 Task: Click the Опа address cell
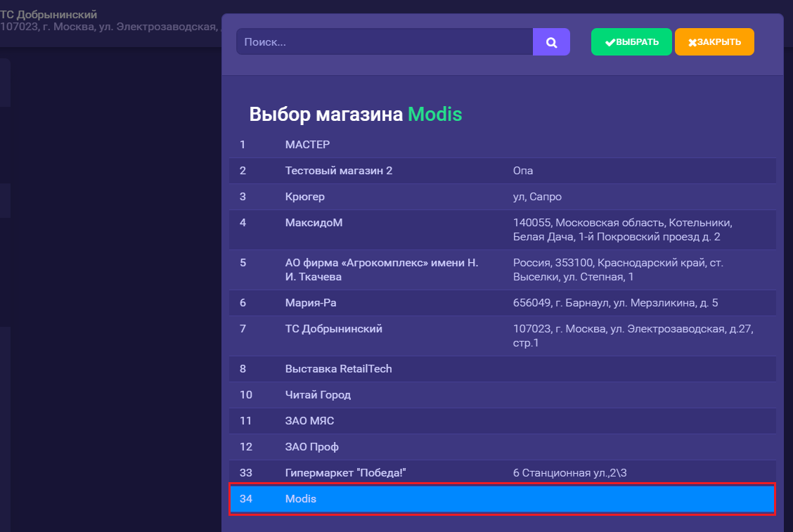pos(523,171)
